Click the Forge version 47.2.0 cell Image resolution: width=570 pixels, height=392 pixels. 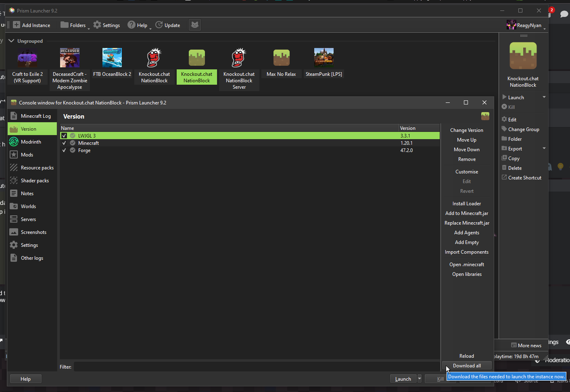419,150
